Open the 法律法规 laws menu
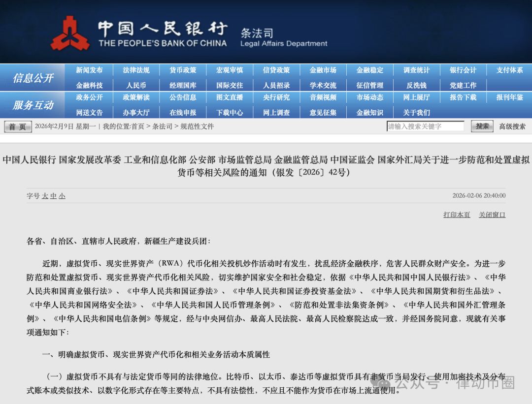The width and height of the screenshot is (532, 404). (x=136, y=70)
